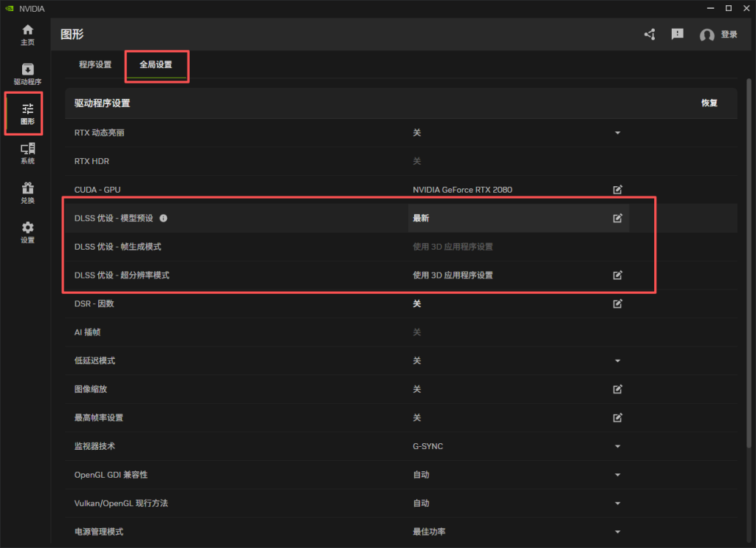Screen dimensions: 756x548
Task: Click the share icon in header
Action: tap(650, 34)
